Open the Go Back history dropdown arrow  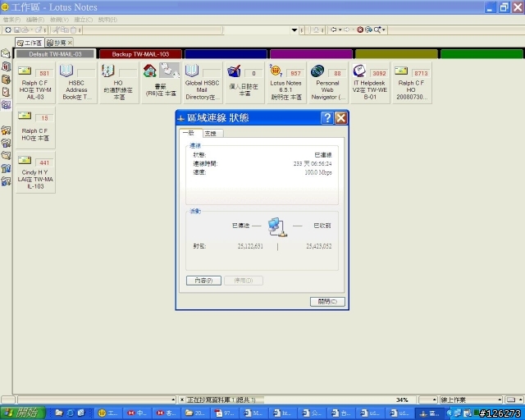340,30
